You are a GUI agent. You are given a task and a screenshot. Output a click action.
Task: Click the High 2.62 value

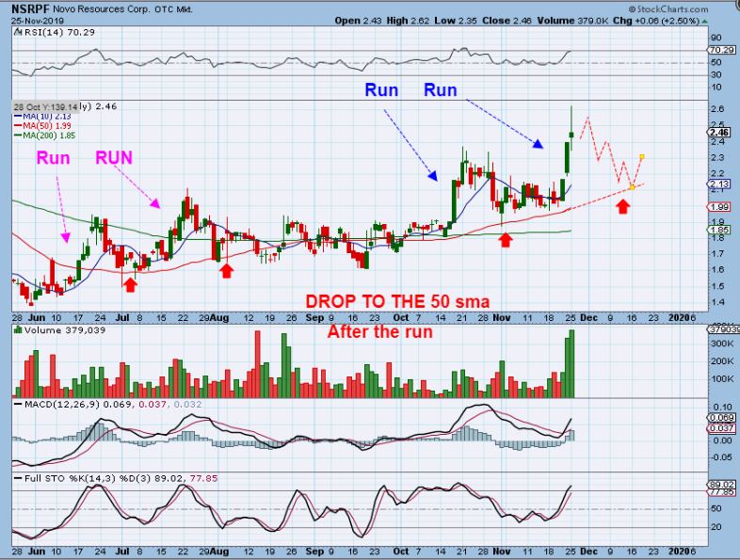pyautogui.click(x=409, y=21)
